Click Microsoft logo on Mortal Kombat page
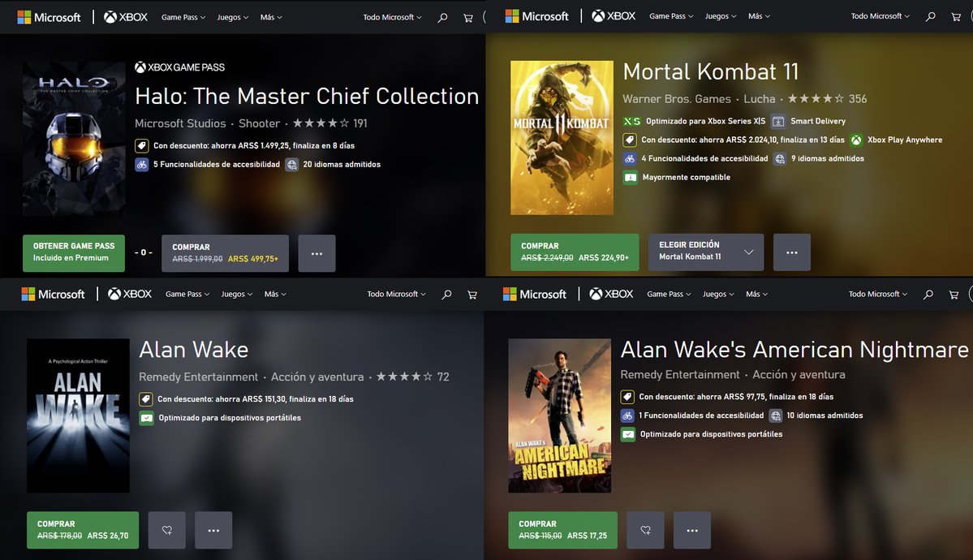 point(536,16)
